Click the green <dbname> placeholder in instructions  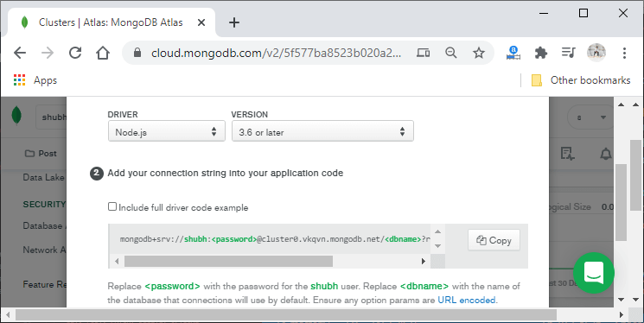(424, 286)
